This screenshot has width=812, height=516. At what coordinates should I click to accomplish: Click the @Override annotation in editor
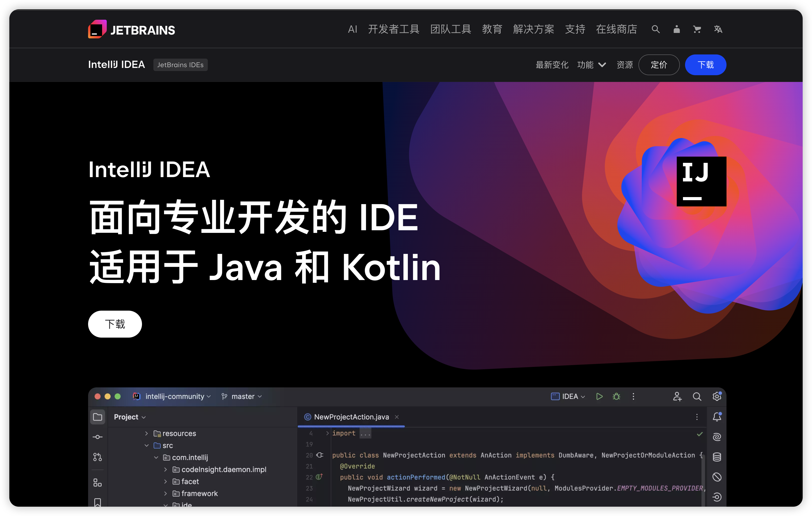357,466
